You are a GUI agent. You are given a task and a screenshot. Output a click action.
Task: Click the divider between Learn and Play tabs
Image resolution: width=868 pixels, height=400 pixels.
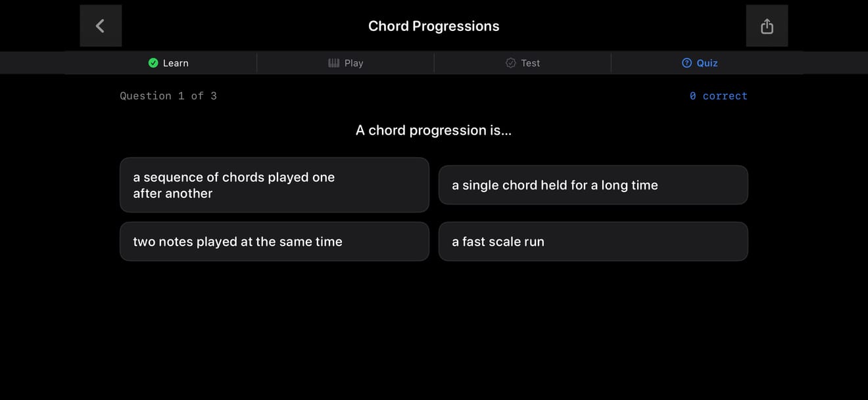(256, 63)
